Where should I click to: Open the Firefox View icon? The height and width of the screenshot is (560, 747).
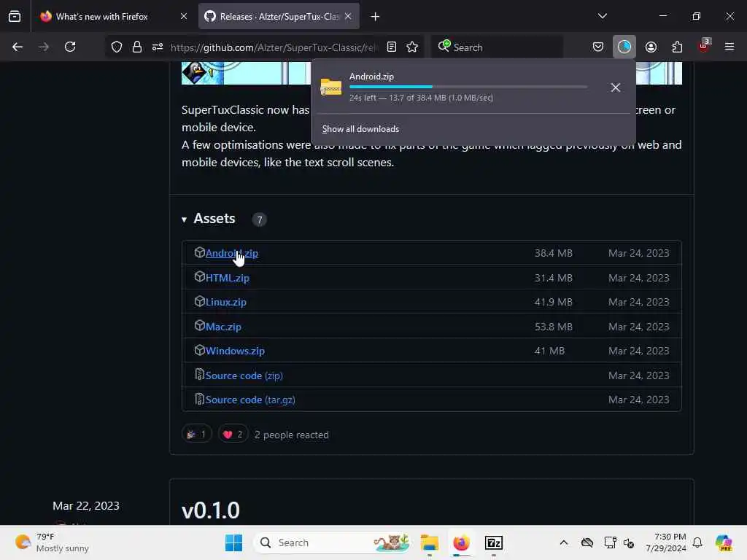[x=15, y=17]
